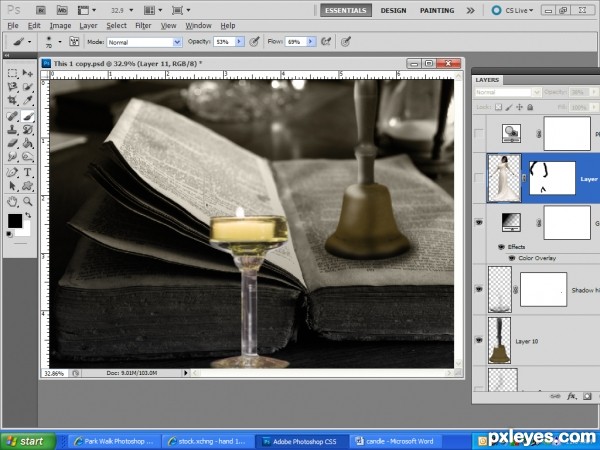Launch Bridge from the application bar
The height and width of the screenshot is (450, 600).
click(41, 10)
